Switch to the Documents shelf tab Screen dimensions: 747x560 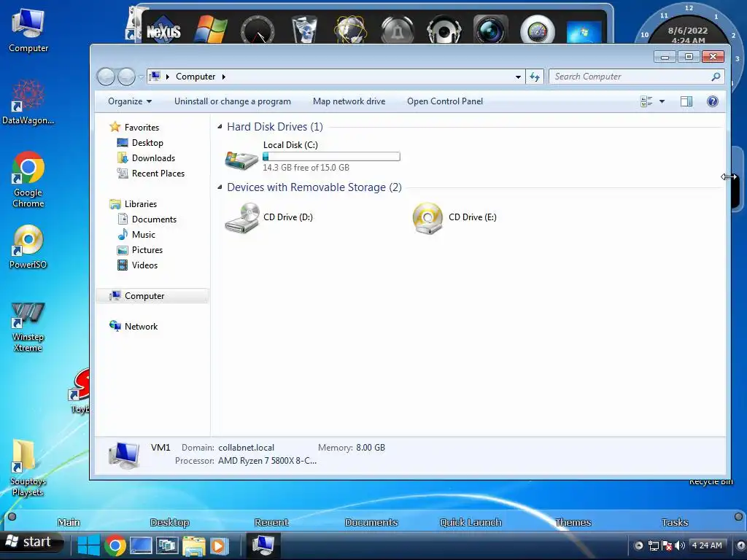click(x=371, y=522)
